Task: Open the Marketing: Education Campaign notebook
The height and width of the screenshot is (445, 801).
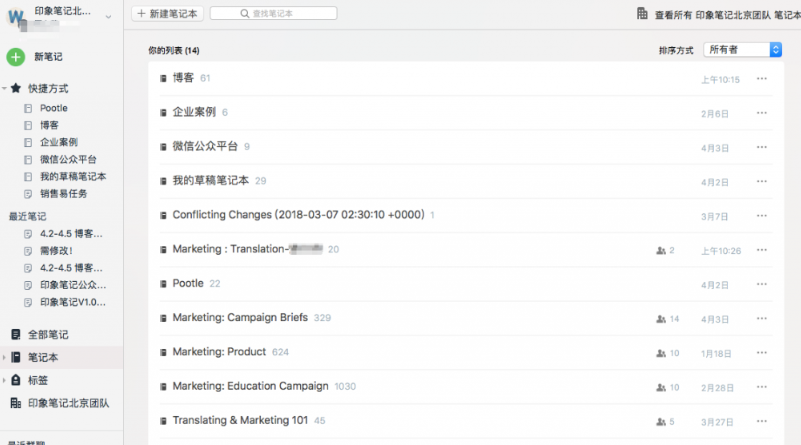Action: pyautogui.click(x=250, y=386)
